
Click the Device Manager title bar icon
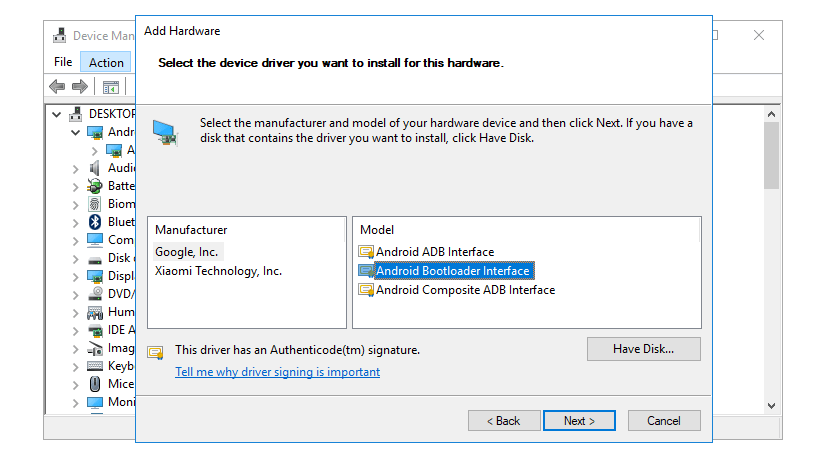point(60,36)
